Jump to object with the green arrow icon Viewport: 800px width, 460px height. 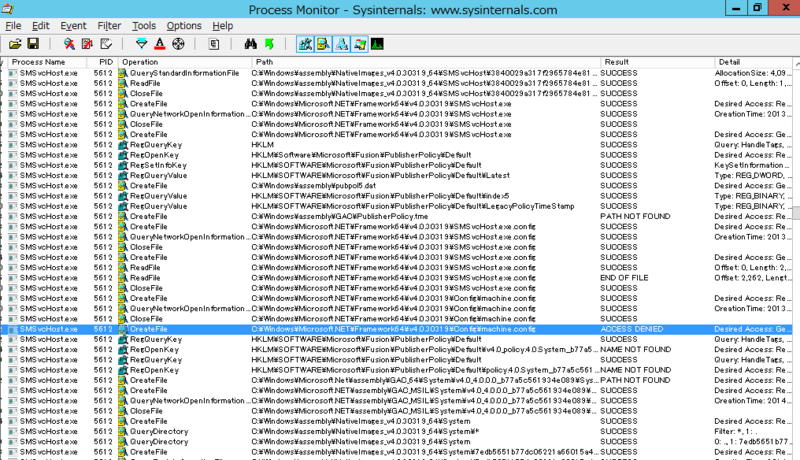(269, 44)
